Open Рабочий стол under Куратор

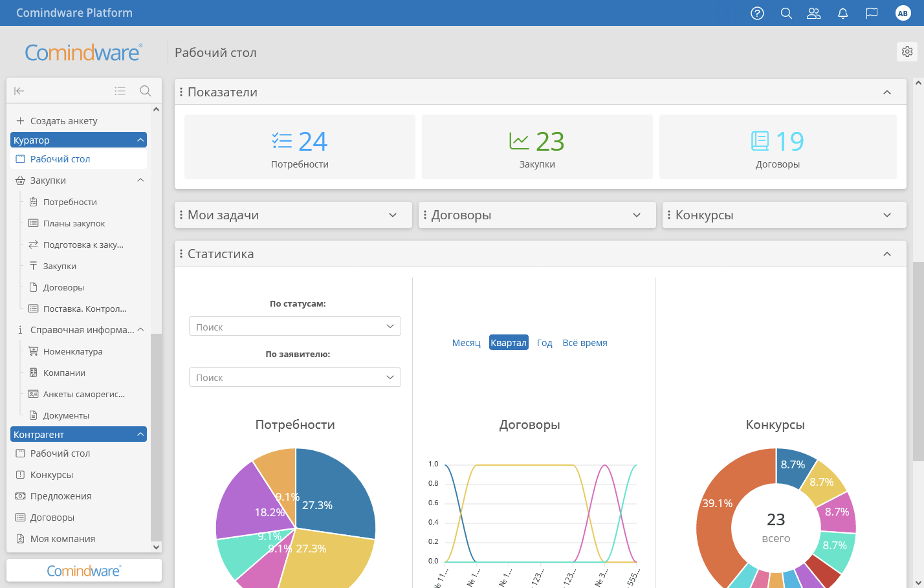tap(79, 159)
